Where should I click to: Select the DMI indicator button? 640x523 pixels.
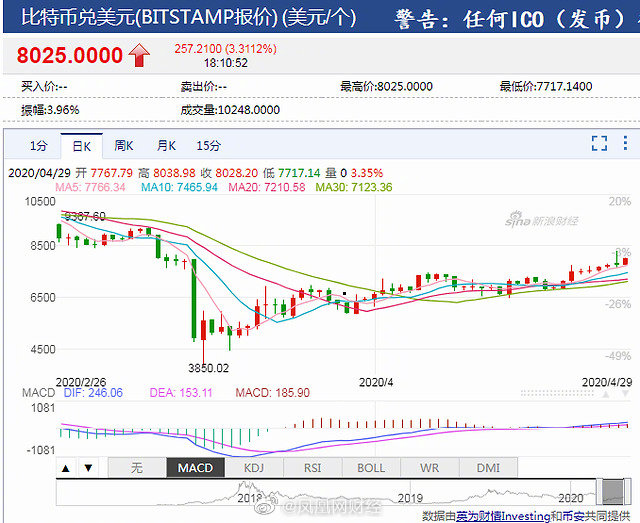(x=488, y=467)
